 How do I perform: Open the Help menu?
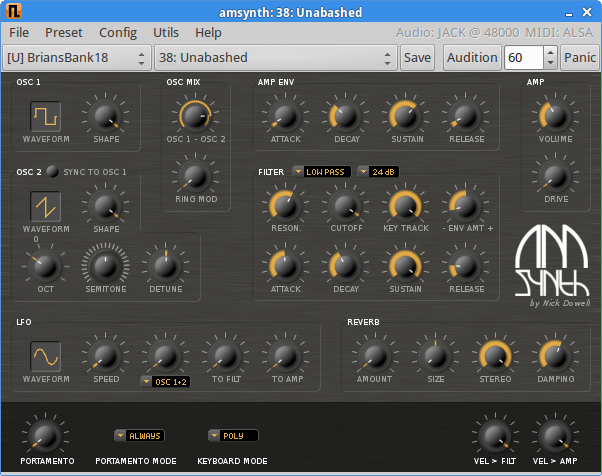(x=208, y=33)
